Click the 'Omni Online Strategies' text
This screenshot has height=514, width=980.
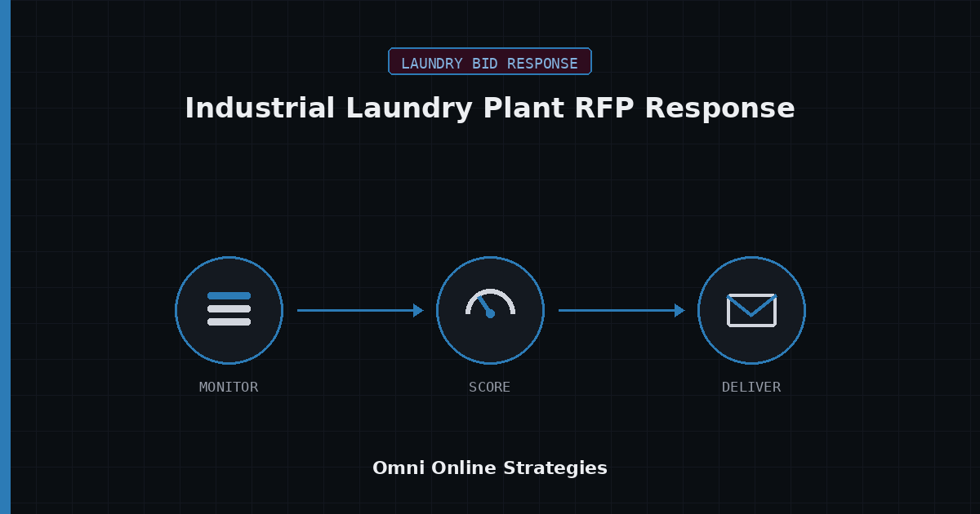(x=490, y=468)
